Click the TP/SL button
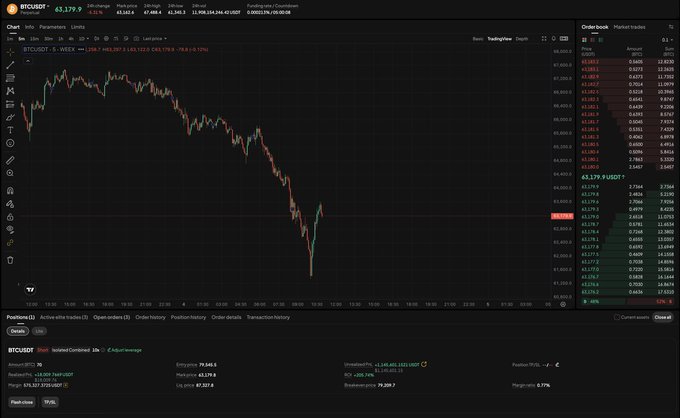Viewport: 680px width, 418px height. click(50, 402)
